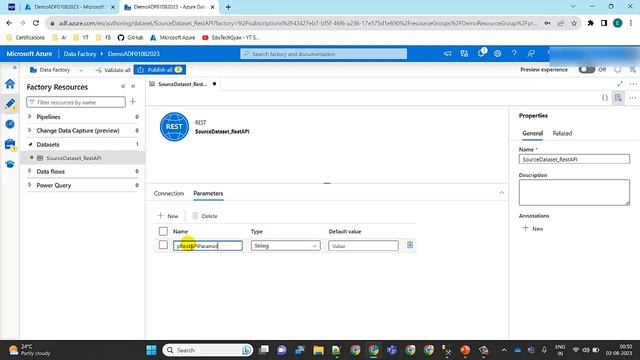Click the delete parameter trash icon
The width and height of the screenshot is (640, 360).
pos(410,245)
